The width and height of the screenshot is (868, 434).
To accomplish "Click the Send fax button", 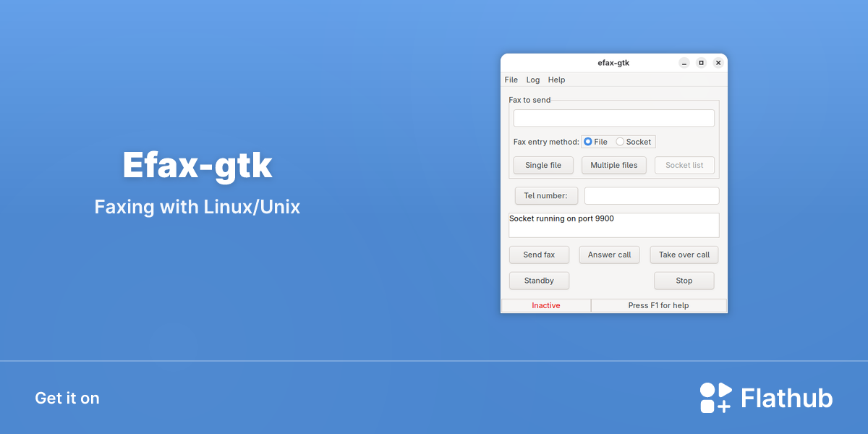I will click(x=539, y=255).
